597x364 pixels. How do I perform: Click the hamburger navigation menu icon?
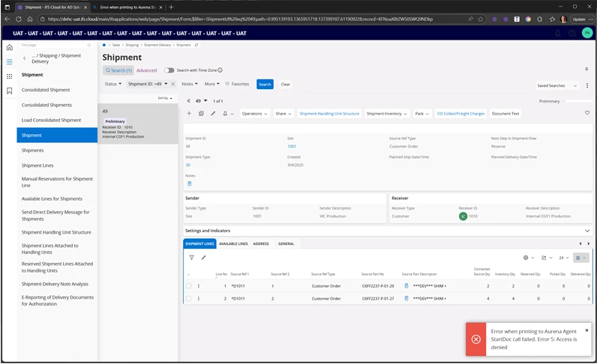(x=9, y=62)
